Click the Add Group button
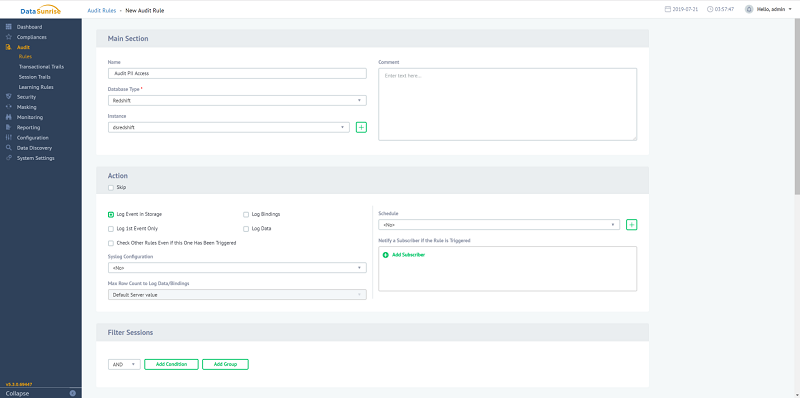Screen dimensions: 800x398 [x=225, y=364]
